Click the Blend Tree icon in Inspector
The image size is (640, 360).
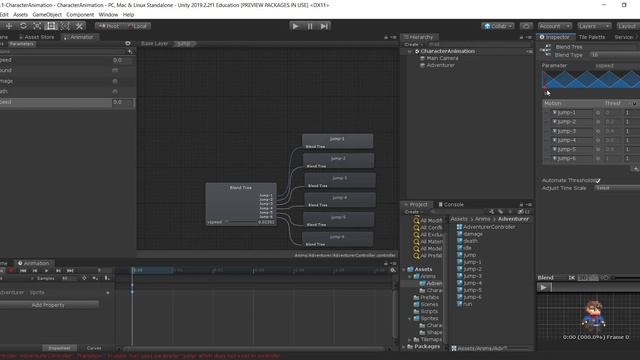point(546,51)
